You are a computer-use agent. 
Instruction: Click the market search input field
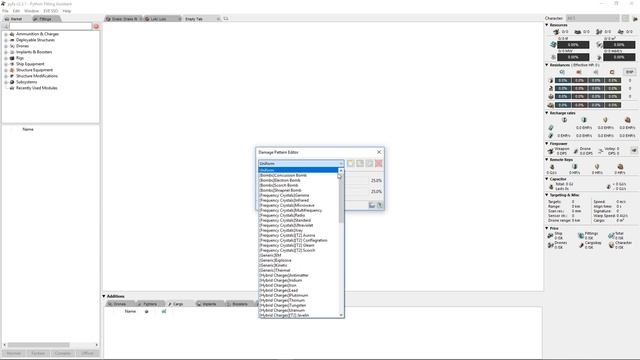[x=50, y=26]
